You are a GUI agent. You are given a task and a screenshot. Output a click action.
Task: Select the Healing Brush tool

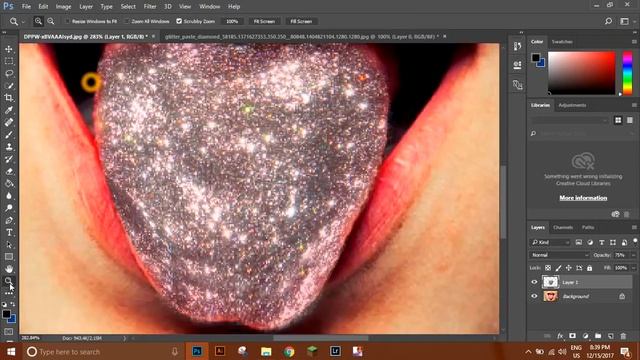click(x=9, y=122)
